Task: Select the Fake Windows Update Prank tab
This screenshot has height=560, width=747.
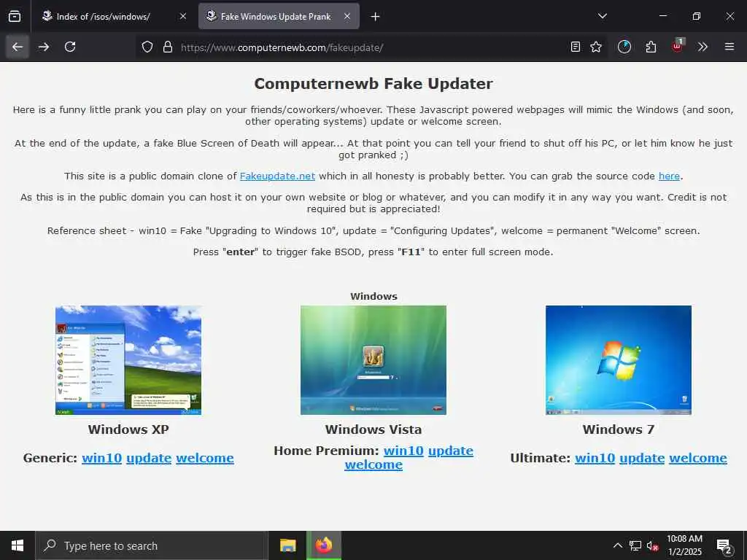Action: (x=279, y=16)
